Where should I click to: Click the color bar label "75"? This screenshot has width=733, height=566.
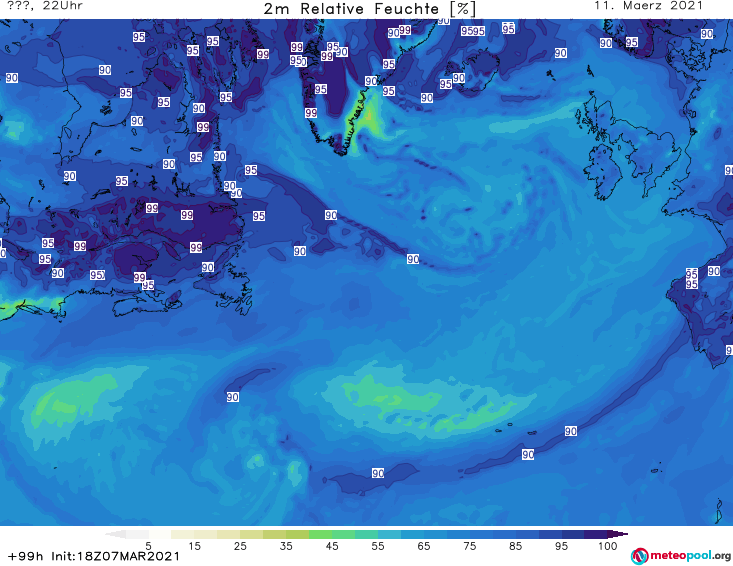(469, 546)
